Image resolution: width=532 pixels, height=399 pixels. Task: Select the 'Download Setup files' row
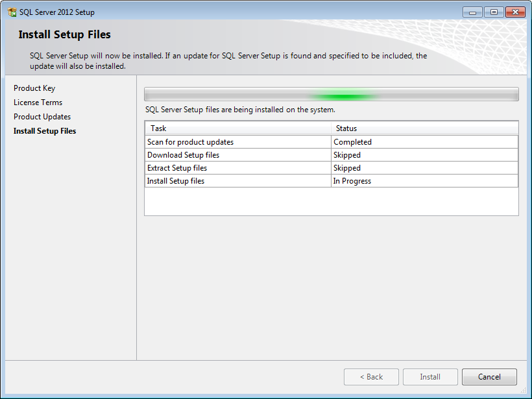[x=332, y=155]
